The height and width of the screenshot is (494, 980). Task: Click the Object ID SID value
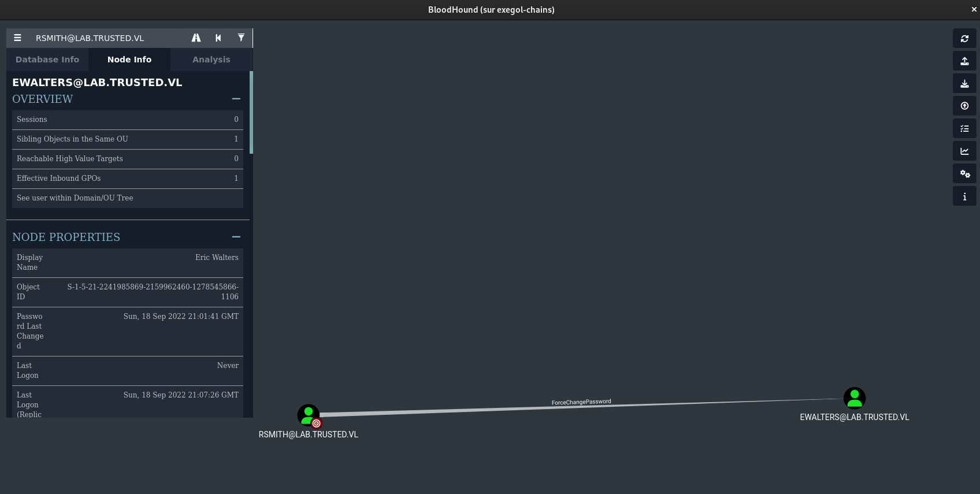(153, 292)
